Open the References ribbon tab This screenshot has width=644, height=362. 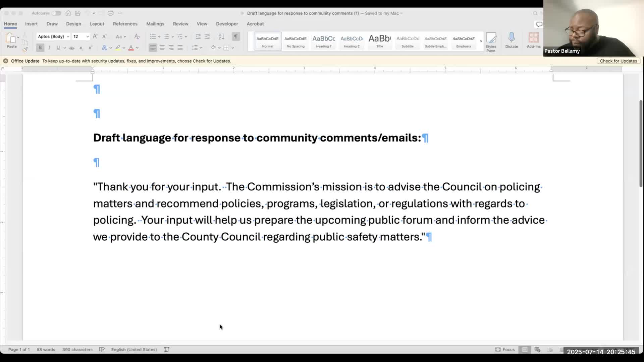[125, 24]
